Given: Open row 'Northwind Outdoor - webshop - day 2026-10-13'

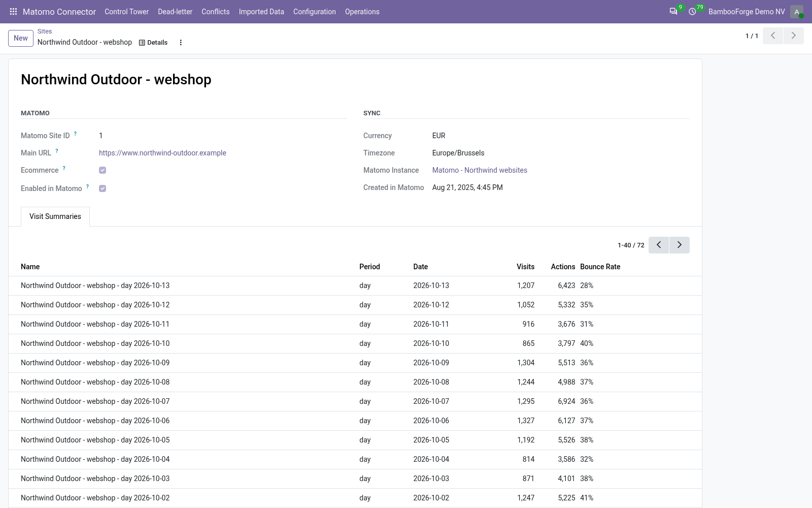Looking at the screenshot, I should 355,285.
